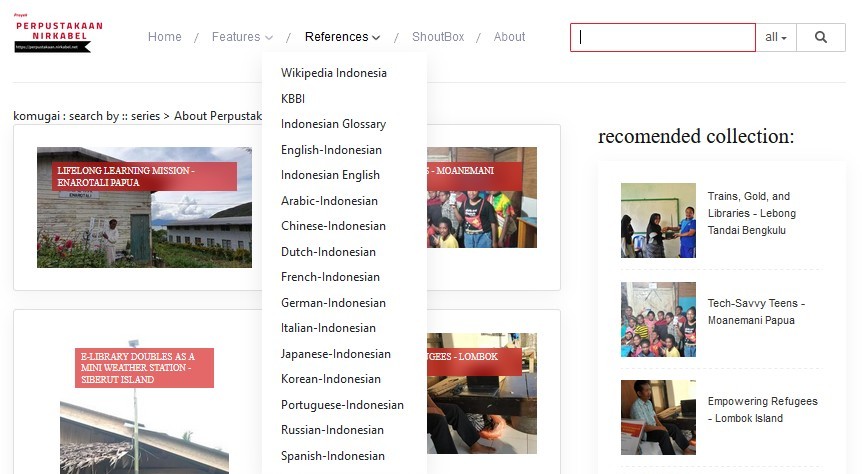
Task: Open Spanish-Indonesian dictionary
Action: pos(333,456)
